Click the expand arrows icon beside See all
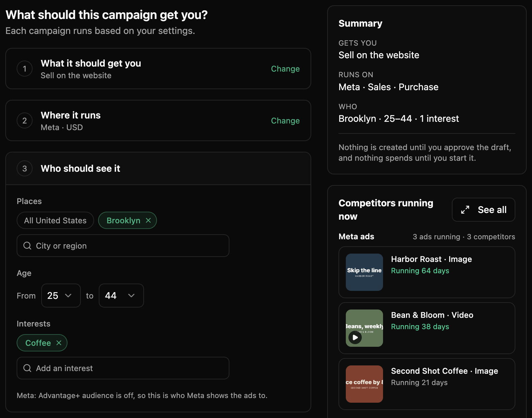The width and height of the screenshot is (532, 418). coord(465,210)
